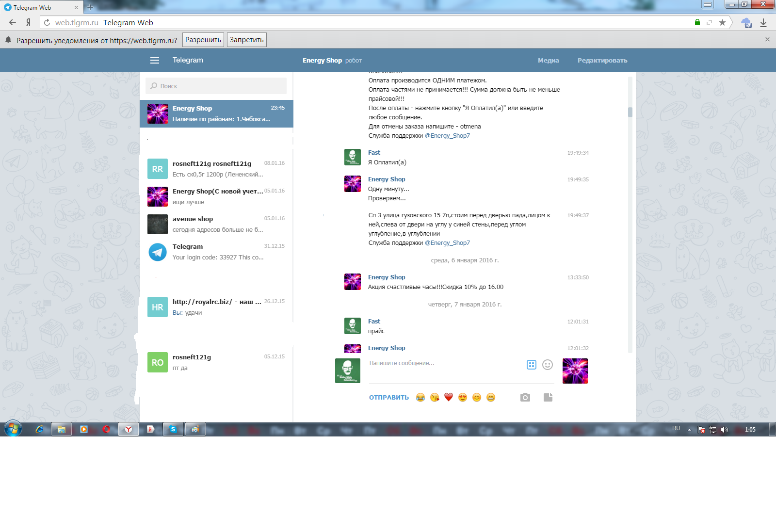Click own avatar beside message input

[348, 371]
